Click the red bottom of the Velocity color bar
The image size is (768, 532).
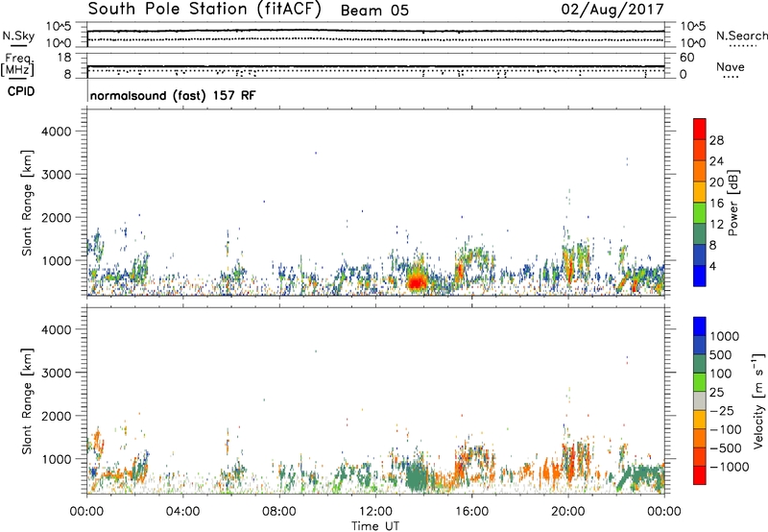(x=700, y=475)
